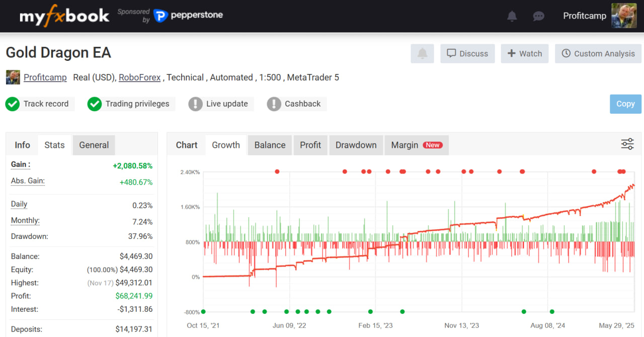This screenshot has height=337, width=644.
Task: Click the Trading privileges green checkmark
Action: (x=94, y=104)
